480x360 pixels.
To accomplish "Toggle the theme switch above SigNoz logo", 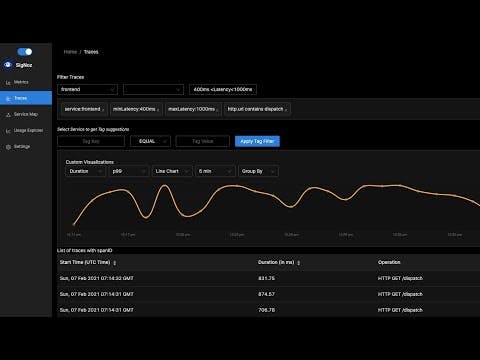I will click(25, 52).
